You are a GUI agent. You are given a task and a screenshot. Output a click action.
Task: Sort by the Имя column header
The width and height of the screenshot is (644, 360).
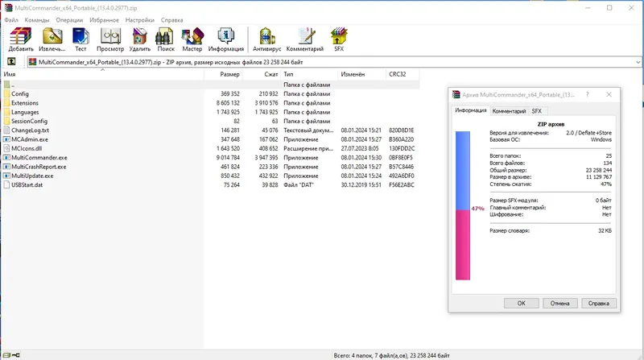103,74
